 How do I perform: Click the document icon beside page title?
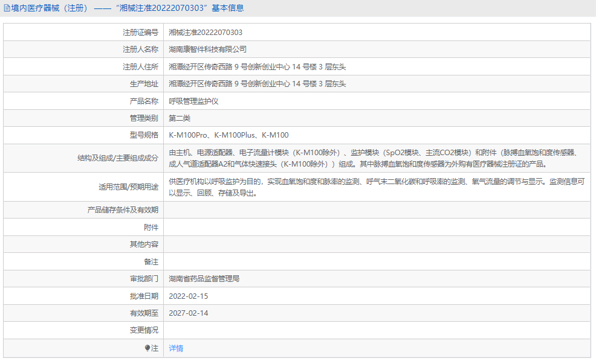coord(6,7)
